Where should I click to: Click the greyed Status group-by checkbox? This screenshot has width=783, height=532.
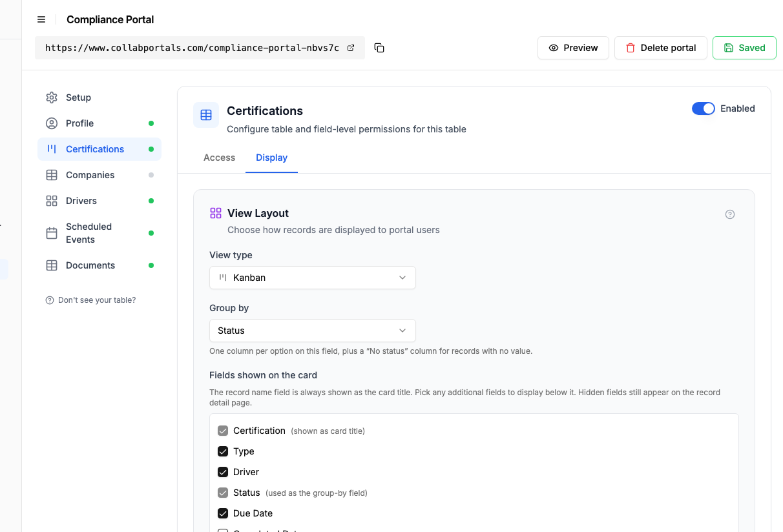pos(223,493)
